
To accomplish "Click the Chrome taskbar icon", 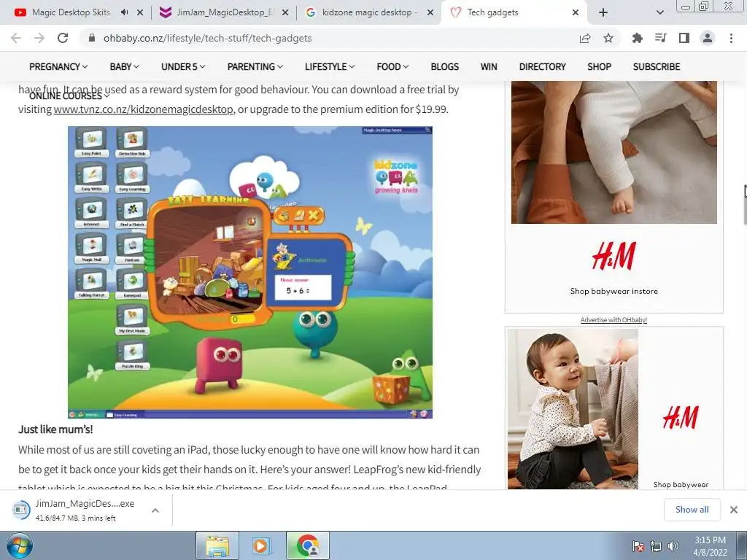I will coord(308,545).
